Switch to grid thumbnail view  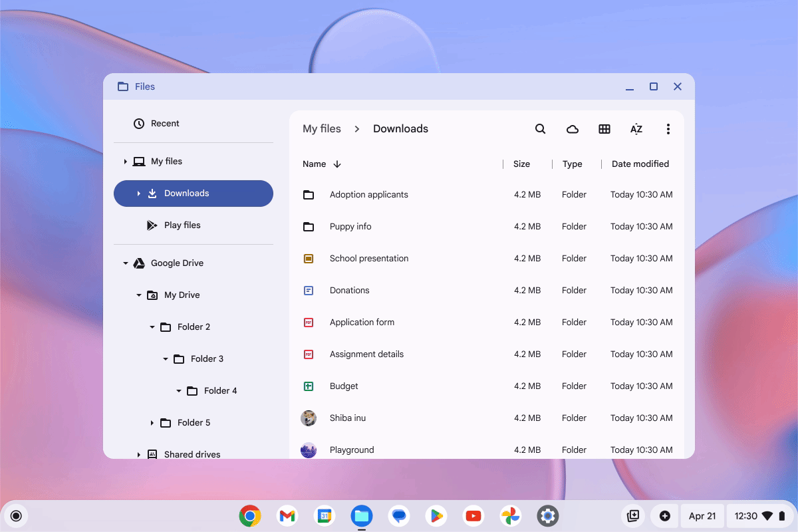click(604, 129)
